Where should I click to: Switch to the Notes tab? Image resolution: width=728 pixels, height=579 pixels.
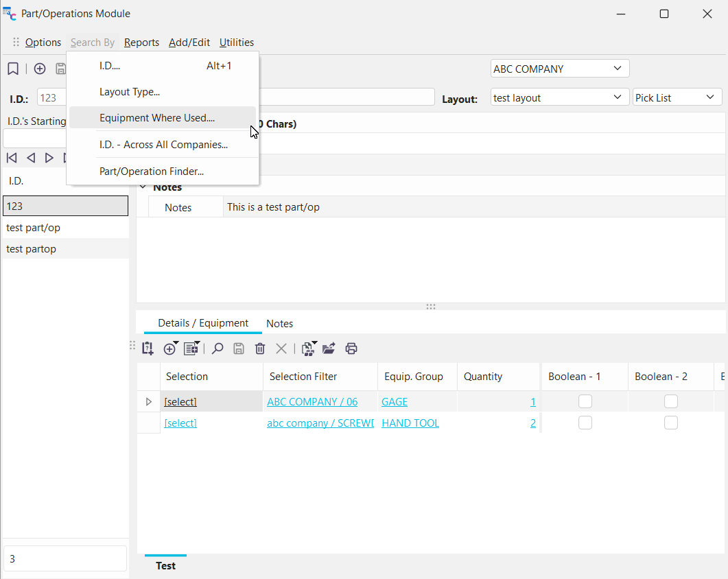click(279, 324)
